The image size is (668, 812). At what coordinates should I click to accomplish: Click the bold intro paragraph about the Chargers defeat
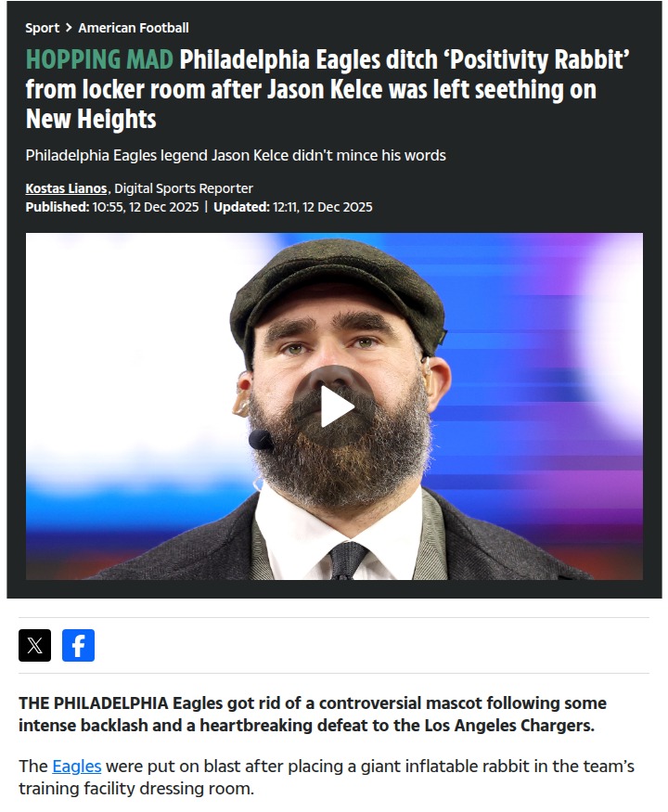(x=313, y=715)
